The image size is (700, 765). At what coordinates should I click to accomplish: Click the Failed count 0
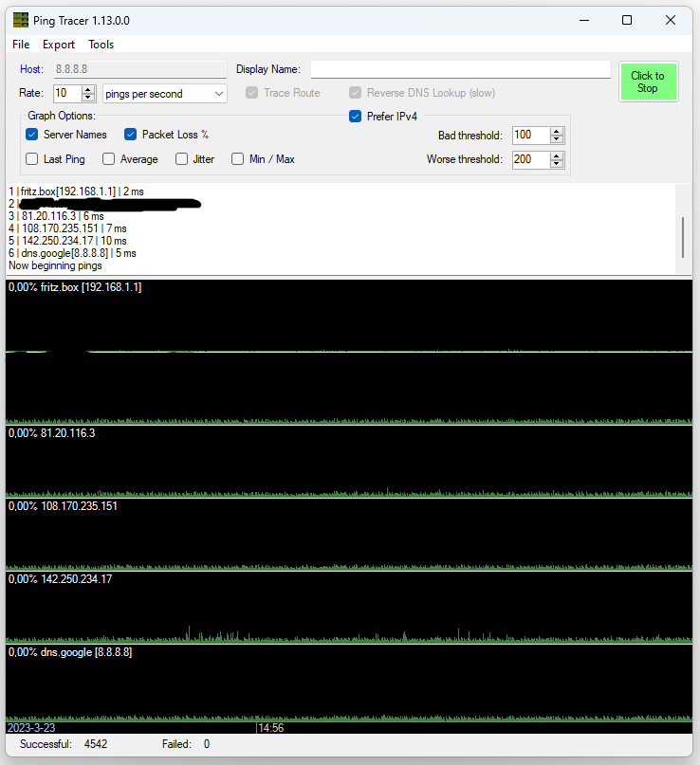(207, 744)
